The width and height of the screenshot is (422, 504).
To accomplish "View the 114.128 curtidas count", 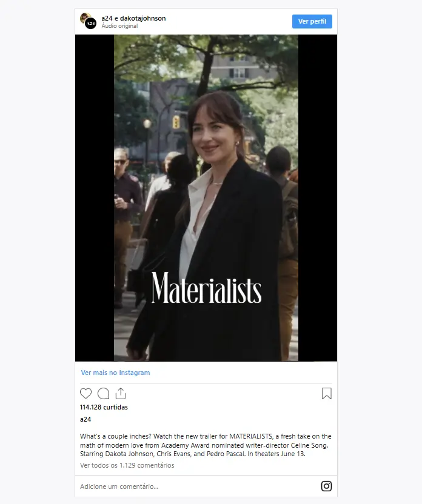I will click(104, 407).
